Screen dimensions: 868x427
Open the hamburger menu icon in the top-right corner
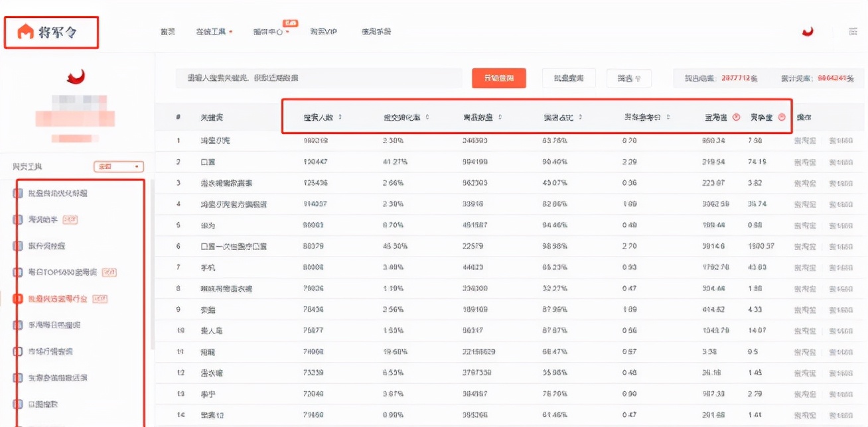click(853, 31)
